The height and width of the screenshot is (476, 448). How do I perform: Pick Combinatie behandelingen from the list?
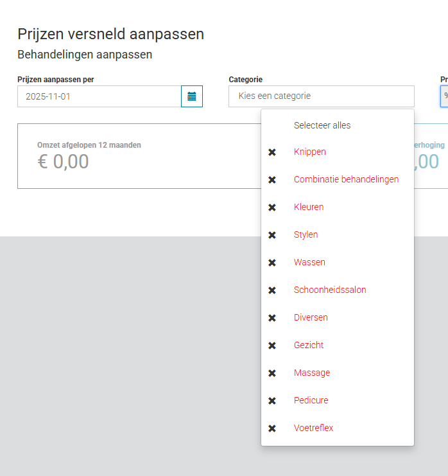tap(346, 179)
